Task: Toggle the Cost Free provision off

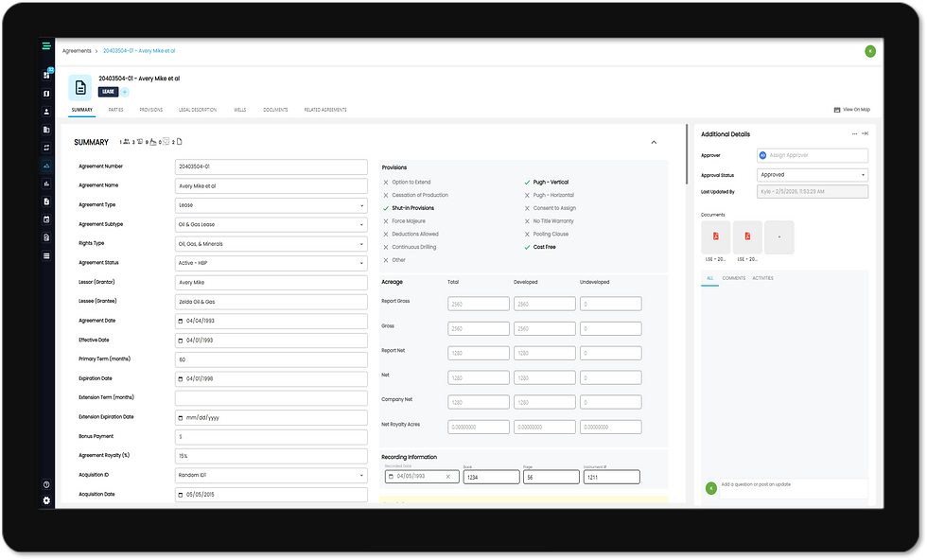Action: [x=527, y=247]
